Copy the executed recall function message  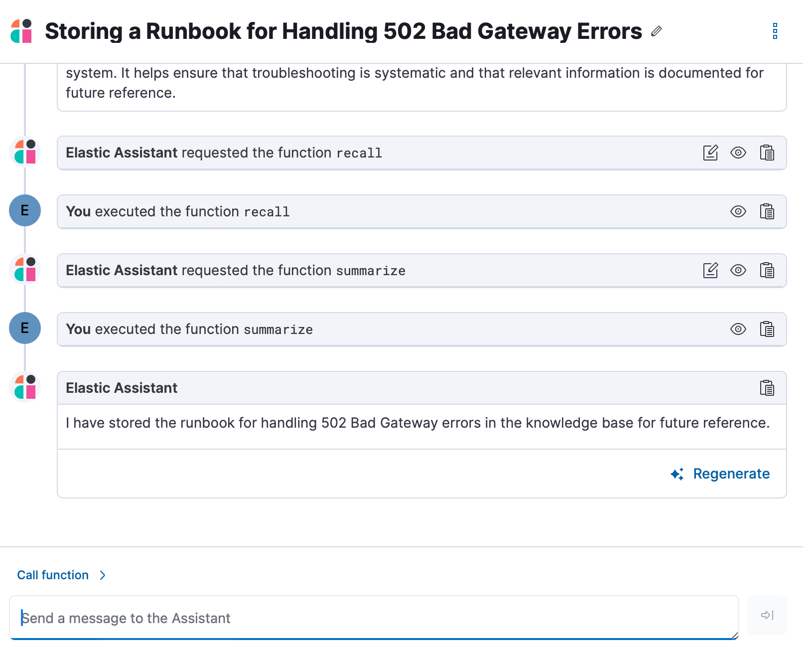[767, 211]
